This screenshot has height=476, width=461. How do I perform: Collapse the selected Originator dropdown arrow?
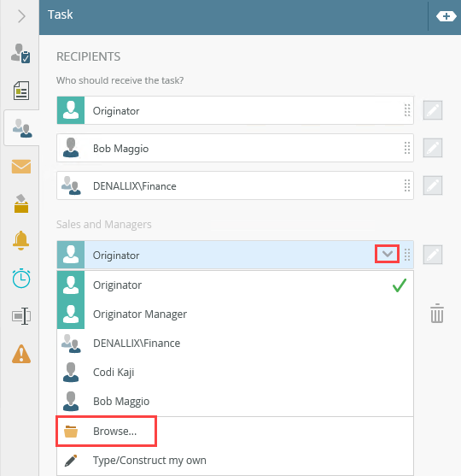[388, 254]
